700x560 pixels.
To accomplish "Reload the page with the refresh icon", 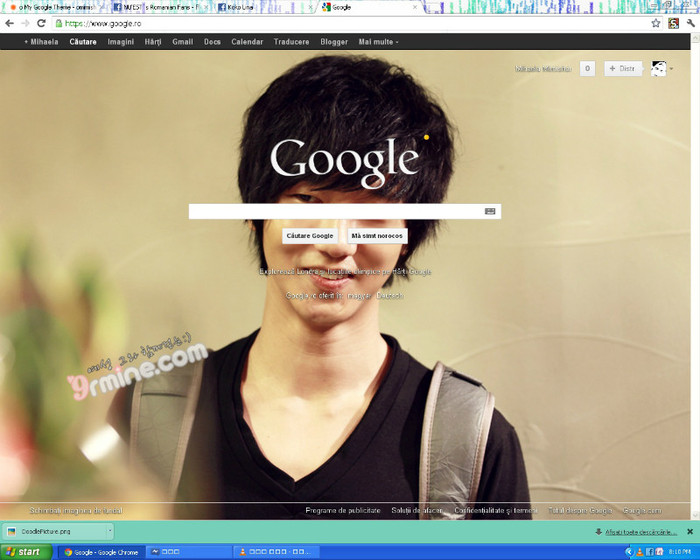I will [41, 23].
